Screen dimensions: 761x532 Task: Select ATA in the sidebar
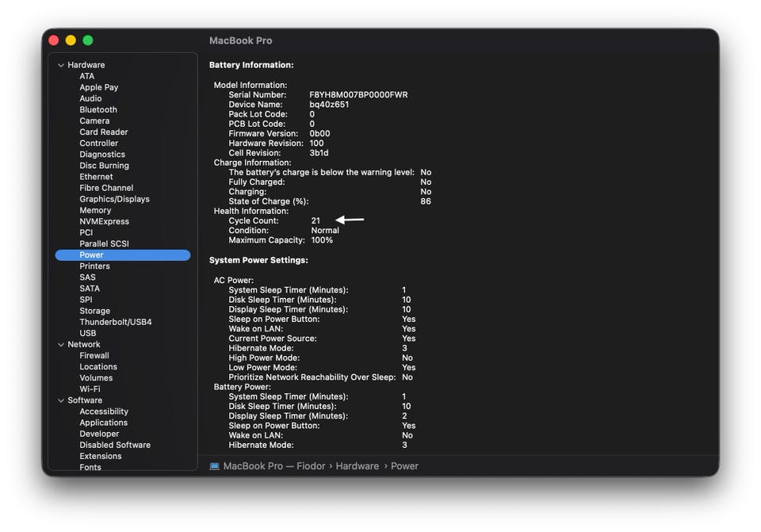[x=87, y=76]
